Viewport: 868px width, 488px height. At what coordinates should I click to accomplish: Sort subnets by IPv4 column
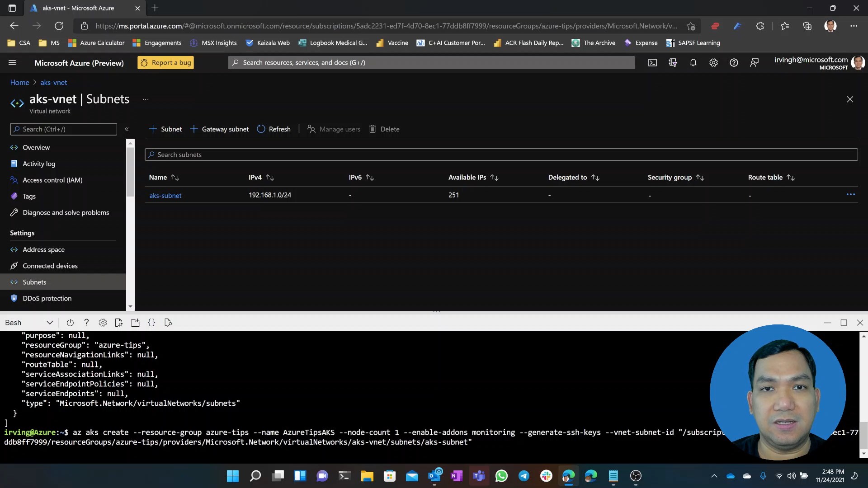(x=261, y=178)
